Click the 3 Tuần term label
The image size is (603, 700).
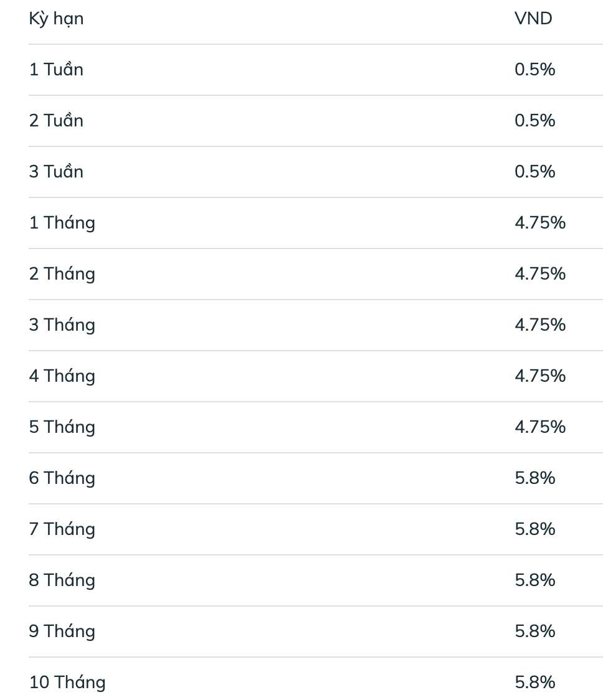pyautogui.click(x=56, y=172)
